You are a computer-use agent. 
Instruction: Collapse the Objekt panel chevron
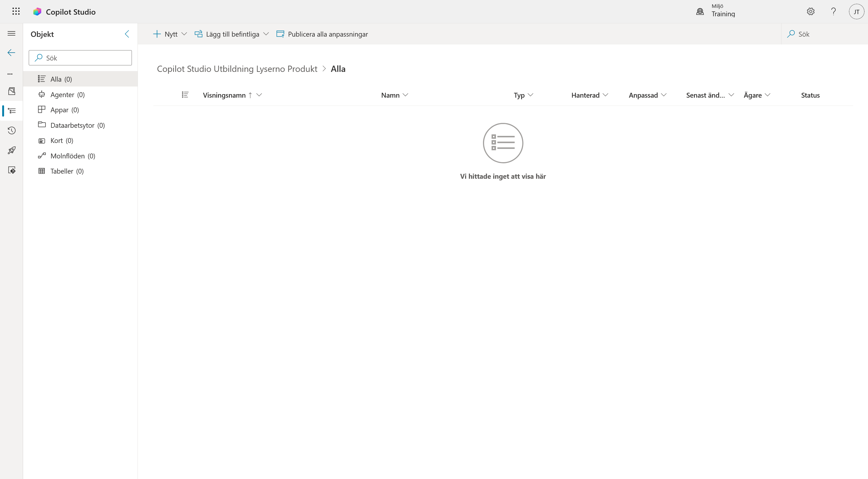127,34
